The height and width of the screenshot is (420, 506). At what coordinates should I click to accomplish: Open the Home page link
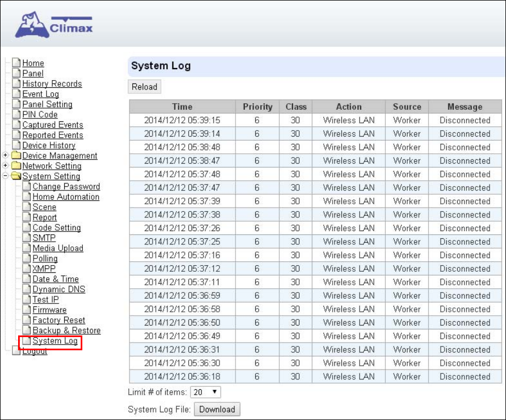[33, 63]
